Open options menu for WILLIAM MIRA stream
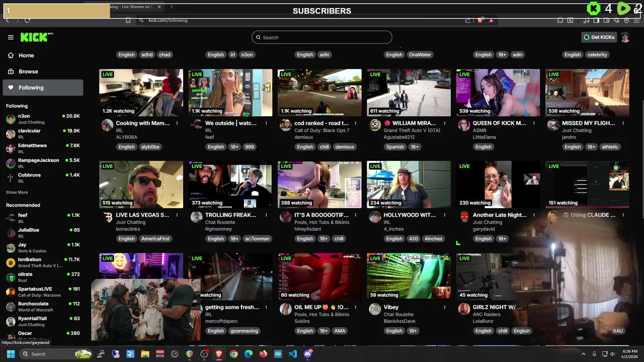 pyautogui.click(x=445, y=123)
